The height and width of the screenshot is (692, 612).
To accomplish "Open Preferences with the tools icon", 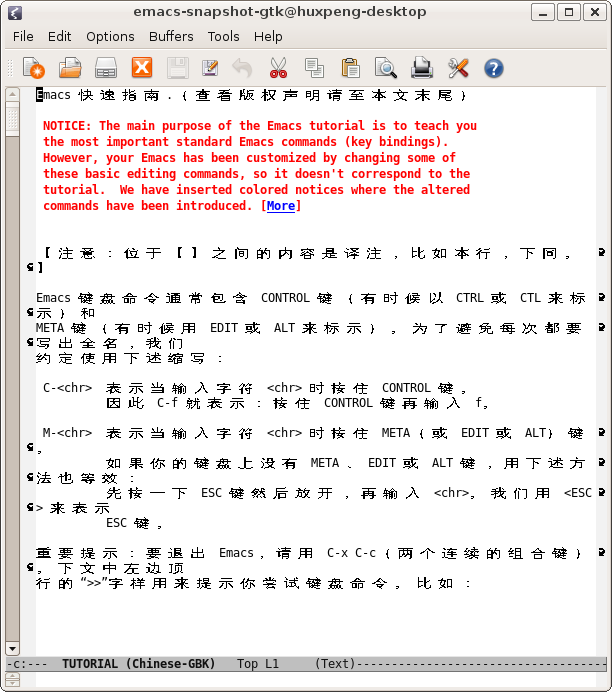I will [458, 68].
